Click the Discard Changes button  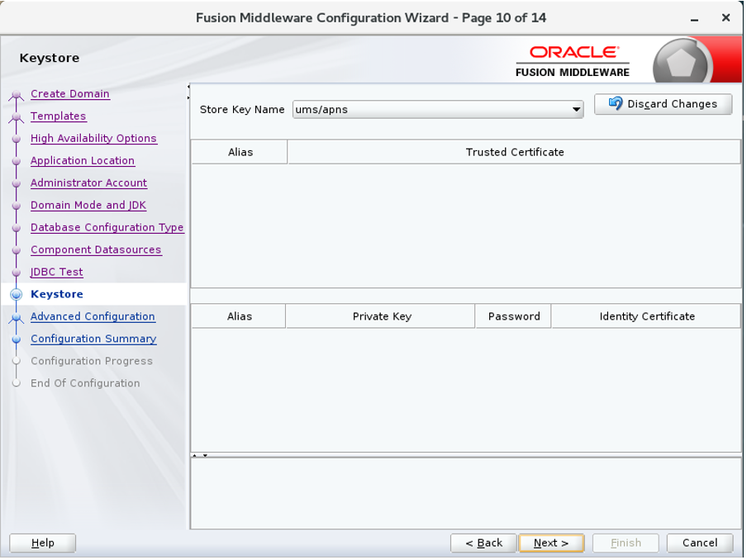pyautogui.click(x=664, y=104)
